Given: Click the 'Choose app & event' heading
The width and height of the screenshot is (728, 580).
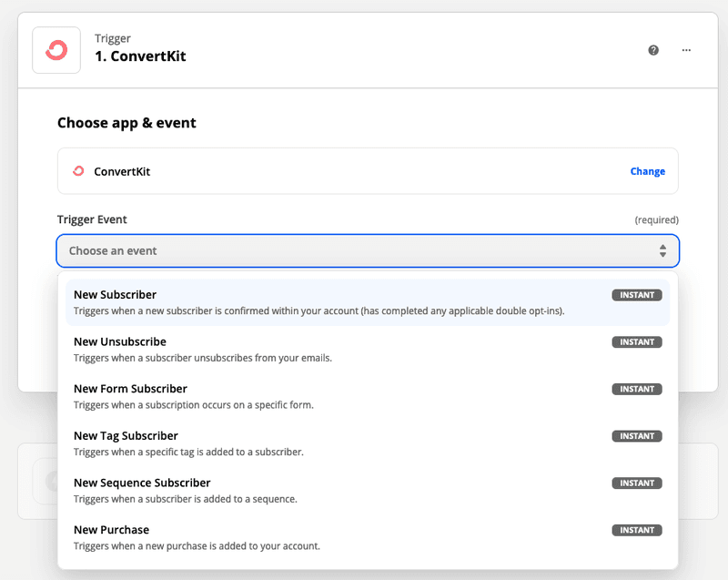Looking at the screenshot, I should click(x=126, y=123).
